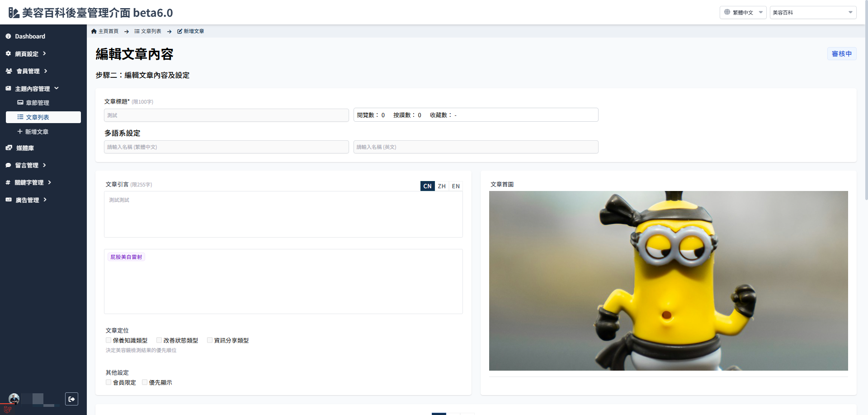Click the 關鍵字管理 hashtag icon
The image size is (868, 415).
8,182
